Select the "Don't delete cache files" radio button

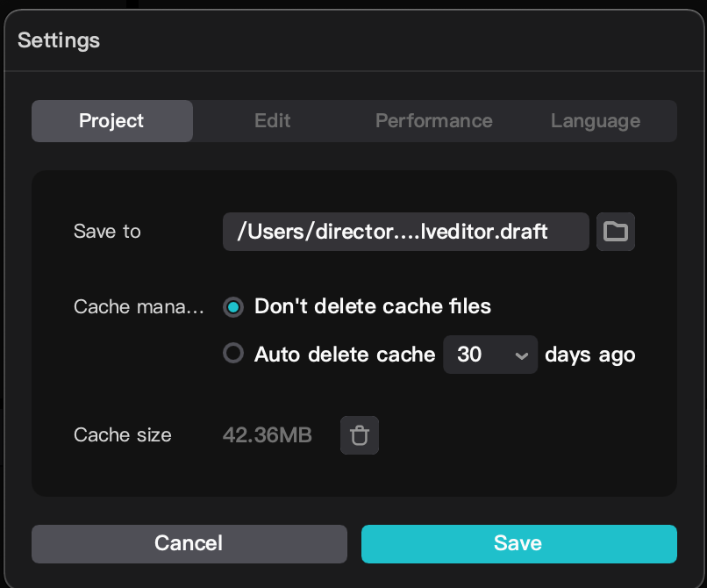pos(232,307)
